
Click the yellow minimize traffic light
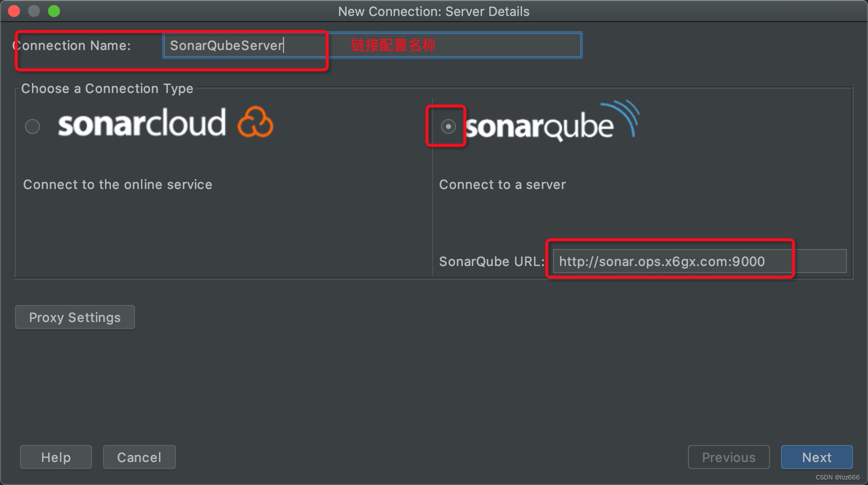click(x=33, y=10)
